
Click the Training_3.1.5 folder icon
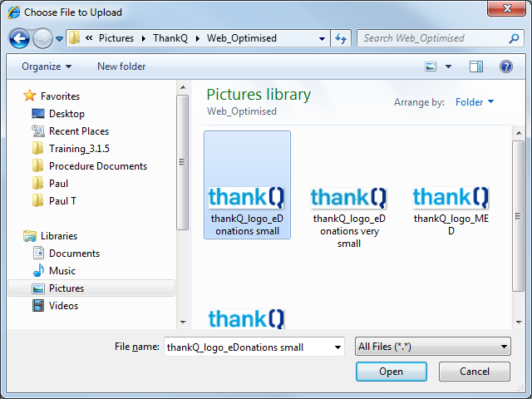pyautogui.click(x=37, y=148)
